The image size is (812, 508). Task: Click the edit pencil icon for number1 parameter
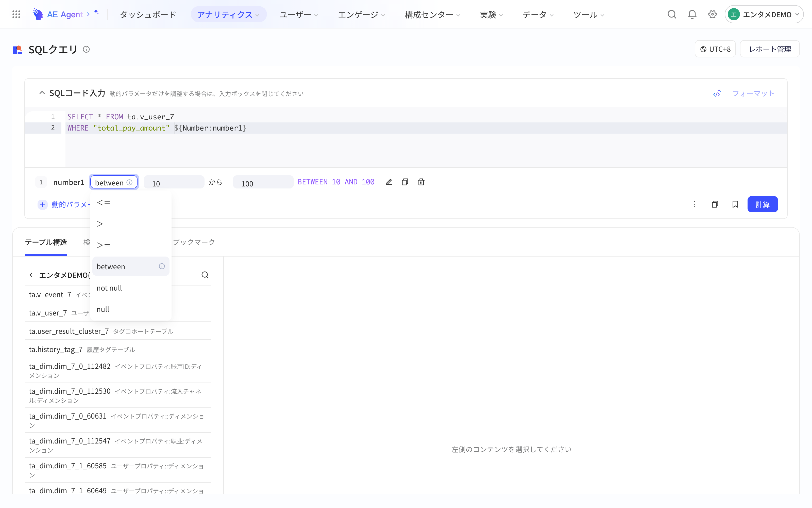pyautogui.click(x=388, y=182)
